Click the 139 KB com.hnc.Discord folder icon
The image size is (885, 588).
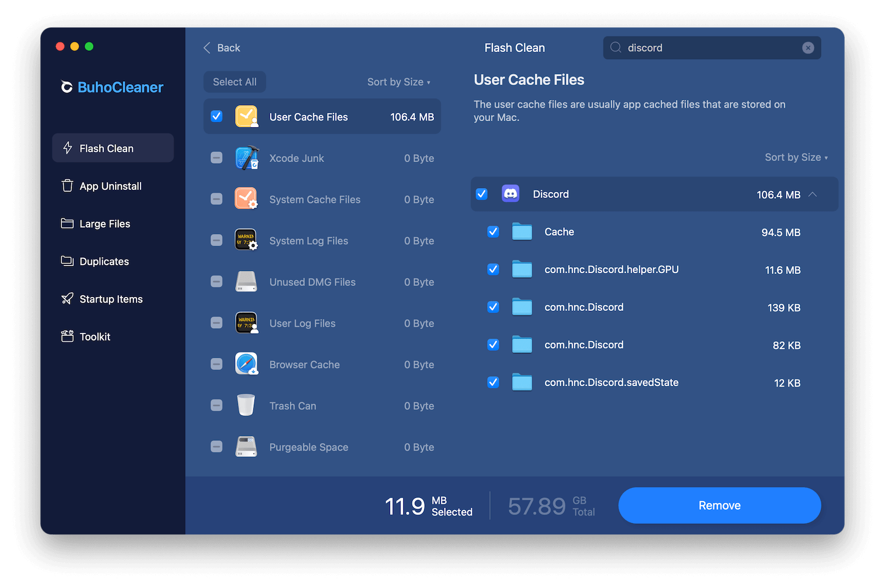coord(522,307)
